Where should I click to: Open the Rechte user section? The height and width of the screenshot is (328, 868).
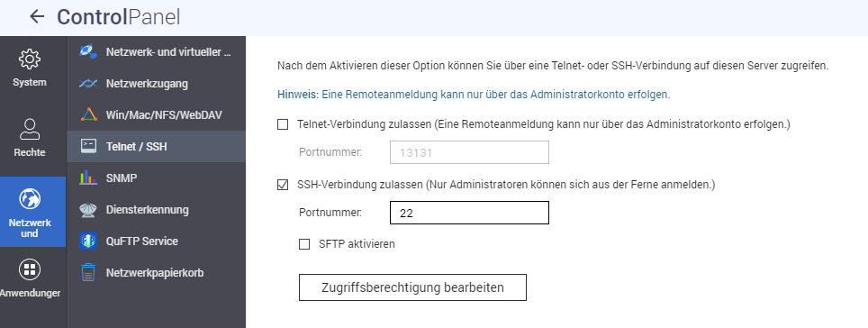click(30, 137)
